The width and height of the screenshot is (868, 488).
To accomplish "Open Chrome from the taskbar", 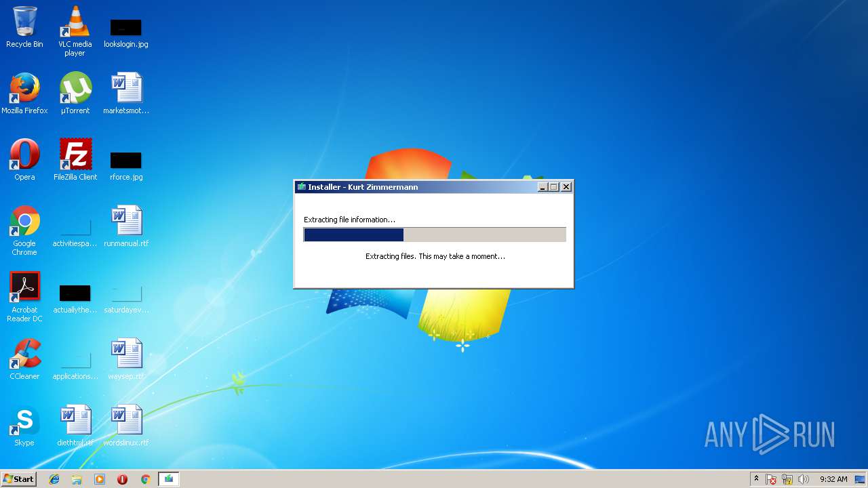I will pos(145,479).
